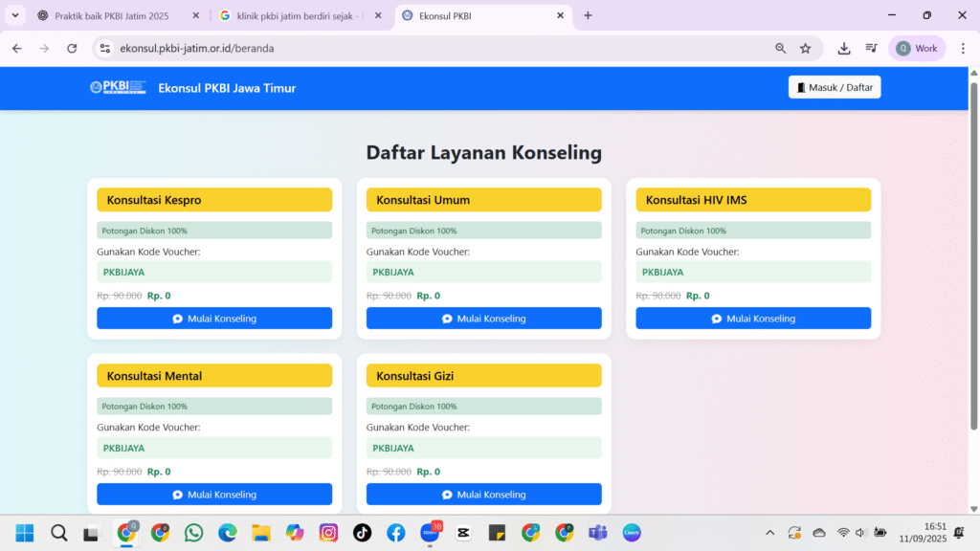Click Mulai Konseling under Konsultasi HIV IMS
This screenshot has width=980, height=551.
[x=753, y=319]
